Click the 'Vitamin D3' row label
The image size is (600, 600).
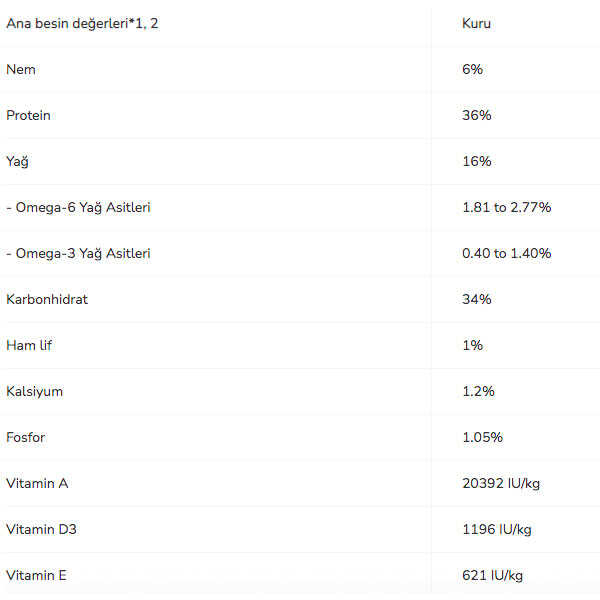41,529
